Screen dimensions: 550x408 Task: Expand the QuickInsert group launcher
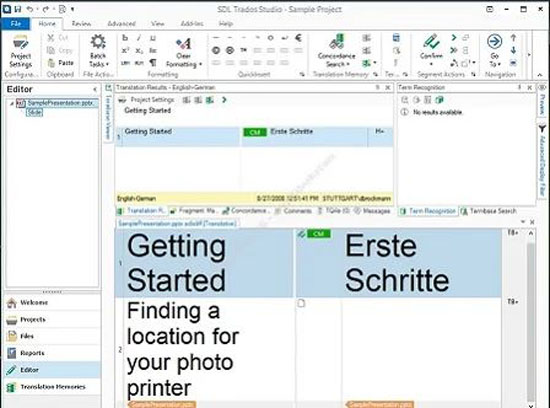click(x=302, y=74)
